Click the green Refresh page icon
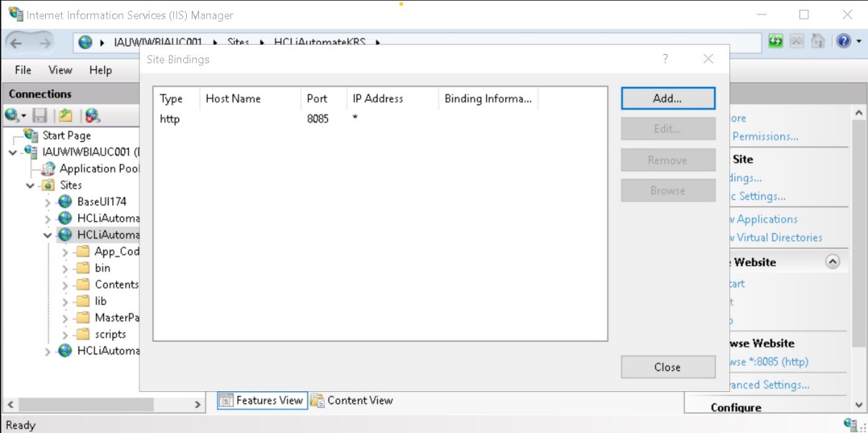868x433 pixels. (775, 41)
